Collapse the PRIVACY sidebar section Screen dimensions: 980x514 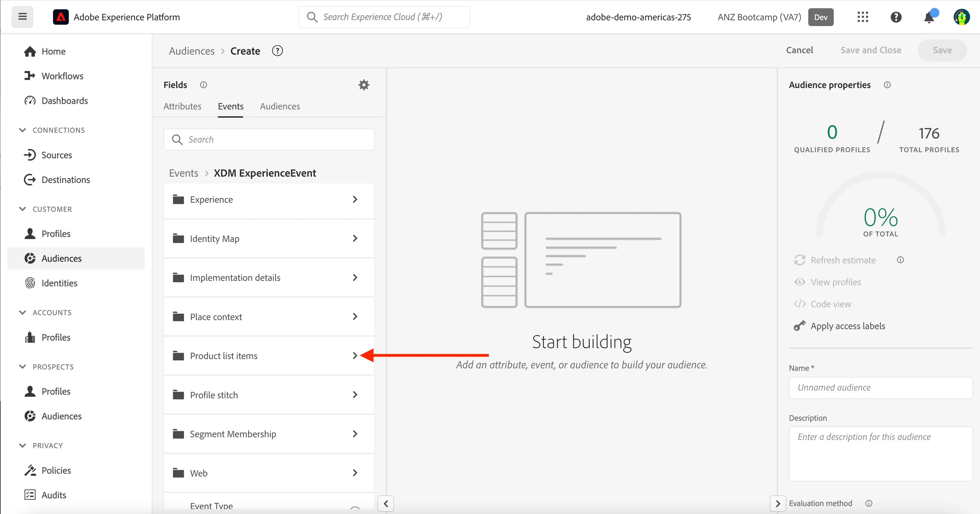click(22, 445)
